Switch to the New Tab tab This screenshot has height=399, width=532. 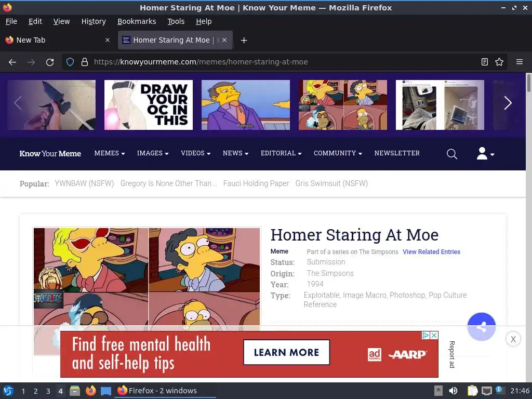tap(58, 40)
